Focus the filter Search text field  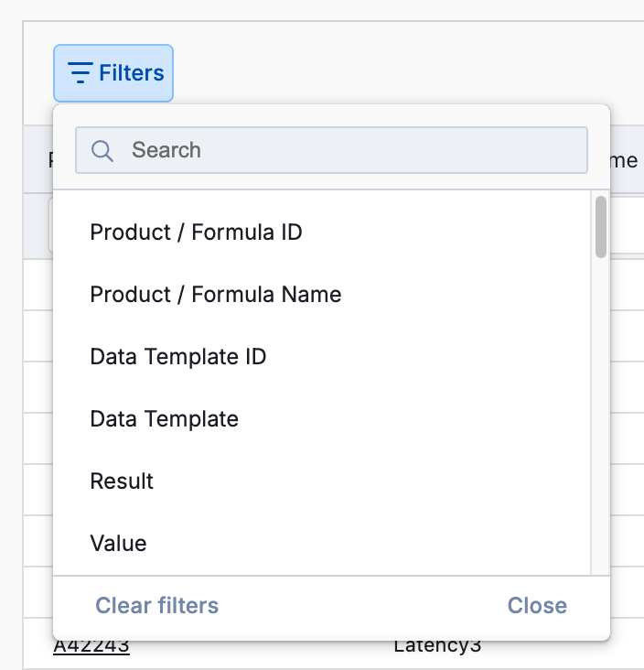tap(348, 150)
